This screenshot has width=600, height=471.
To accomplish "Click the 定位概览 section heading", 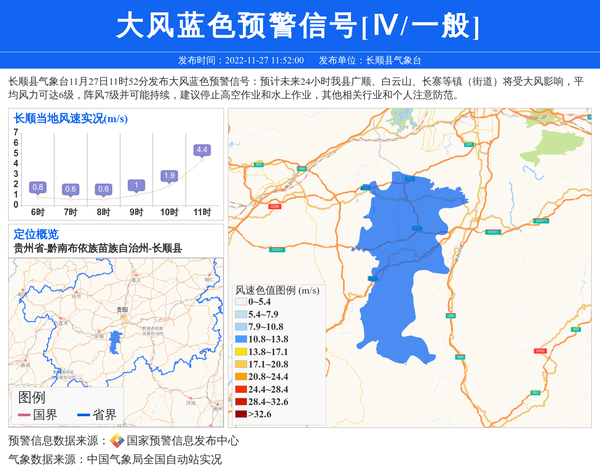I will pos(36,234).
